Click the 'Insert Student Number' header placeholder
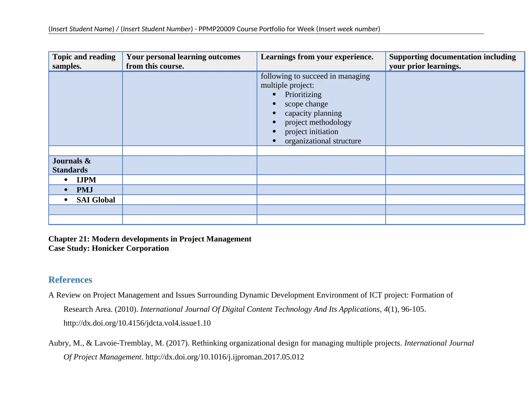Image resolution: width=532 pixels, height=411 pixels. [157, 29]
